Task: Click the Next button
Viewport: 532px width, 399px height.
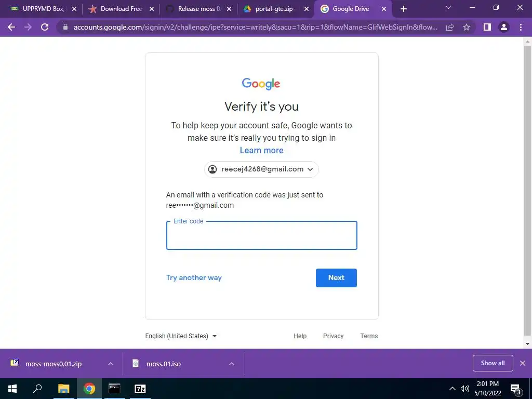Action: (336, 278)
